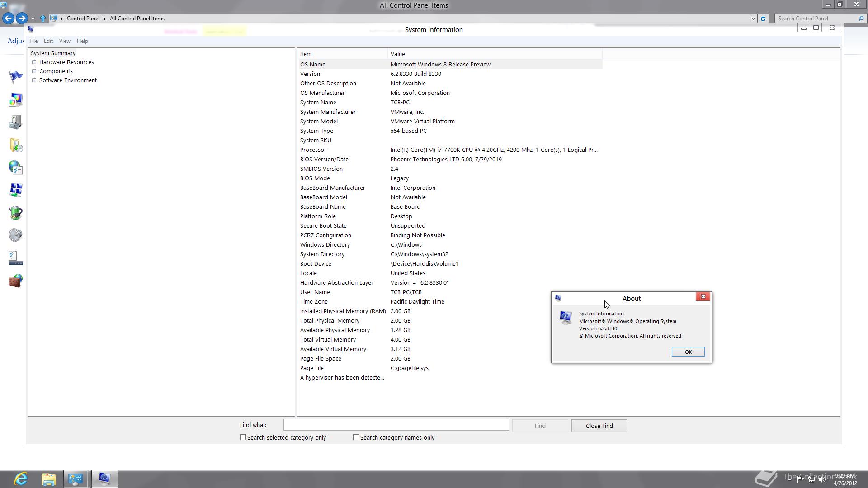The height and width of the screenshot is (488, 868).
Task: Click the Search Control Panel box
Action: pos(816,19)
